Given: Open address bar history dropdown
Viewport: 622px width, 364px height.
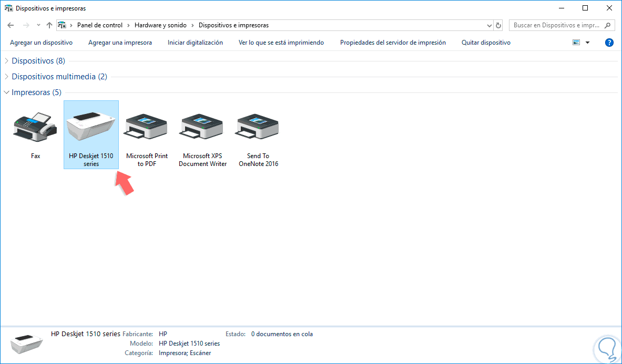Looking at the screenshot, I should [489, 25].
